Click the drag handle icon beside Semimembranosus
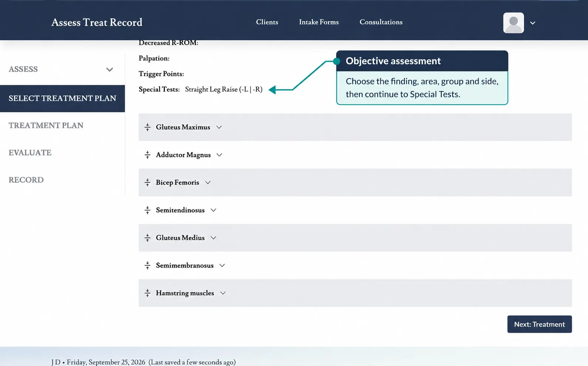Image resolution: width=588 pixels, height=366 pixels. coord(147,265)
